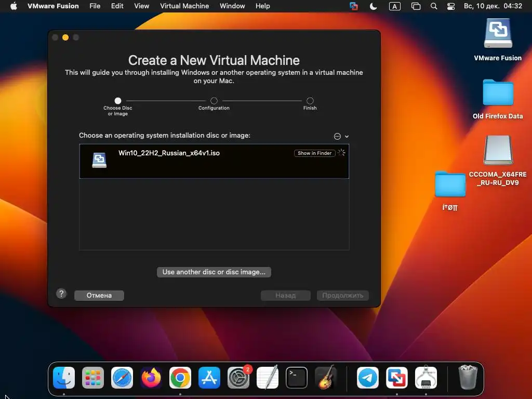Open TextEdit from the Dock
The image size is (532, 399).
click(x=268, y=378)
